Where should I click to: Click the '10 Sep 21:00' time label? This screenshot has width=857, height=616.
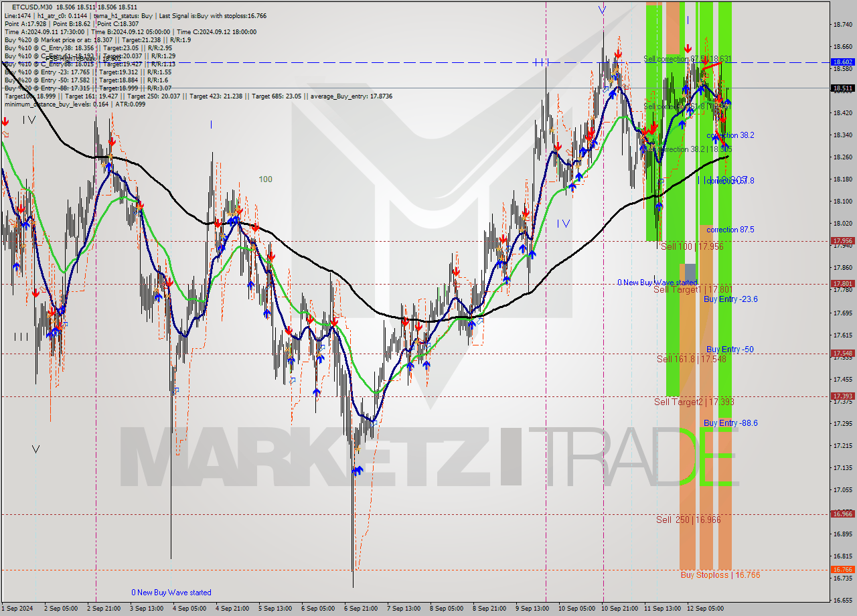point(619,609)
